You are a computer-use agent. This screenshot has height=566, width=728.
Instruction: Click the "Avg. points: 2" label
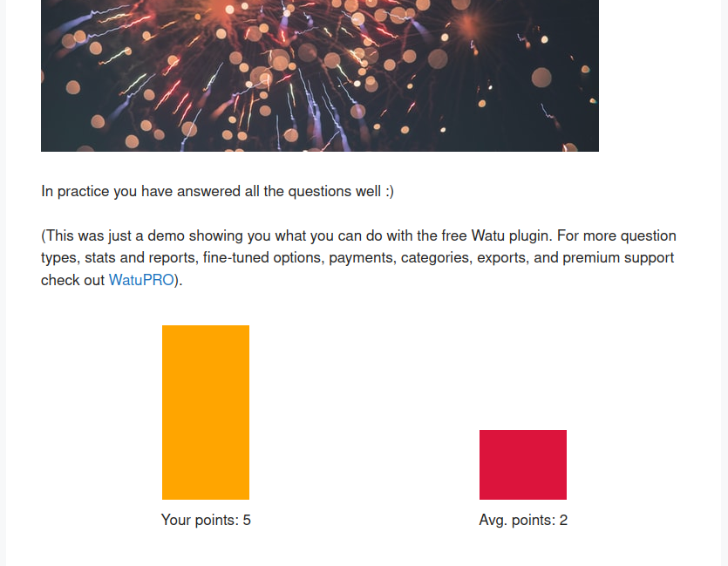point(523,521)
